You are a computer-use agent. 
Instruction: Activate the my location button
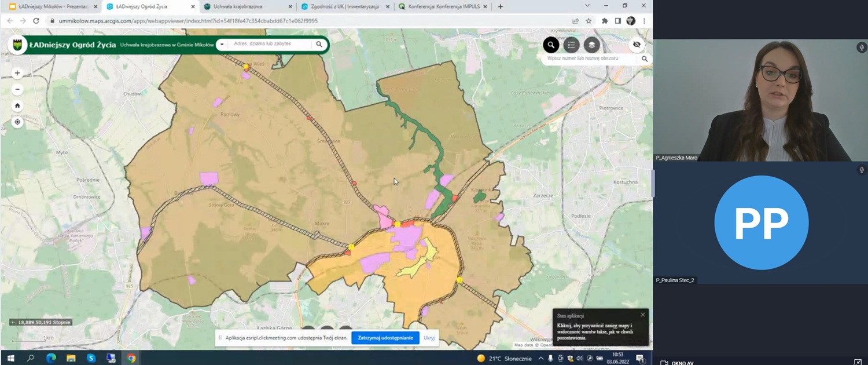pos(17,122)
